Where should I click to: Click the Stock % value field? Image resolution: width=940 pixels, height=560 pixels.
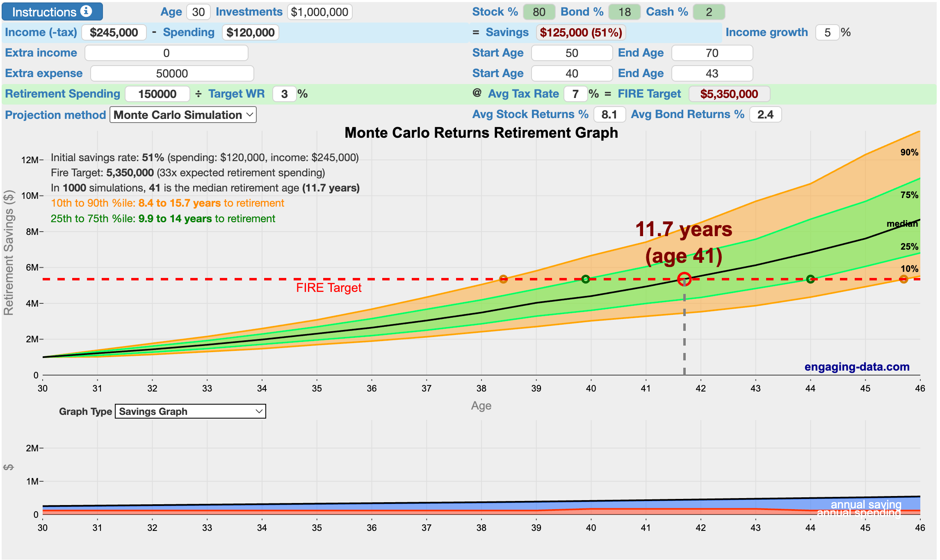(539, 12)
